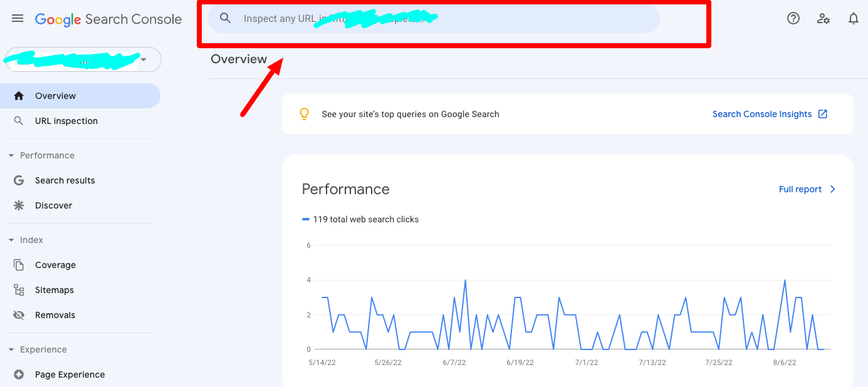The image size is (868, 387).
Task: Open the user settings icon
Action: coord(823,18)
